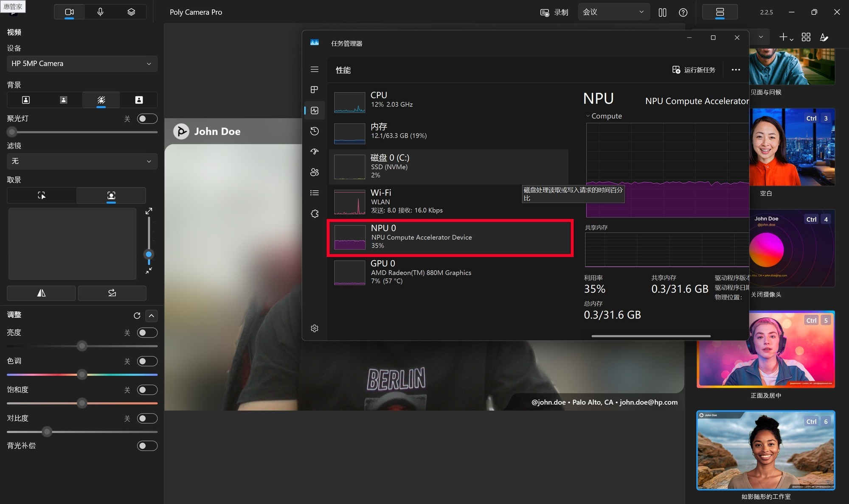The height and width of the screenshot is (504, 849).
Task: Click the 录制 record button label
Action: (561, 12)
